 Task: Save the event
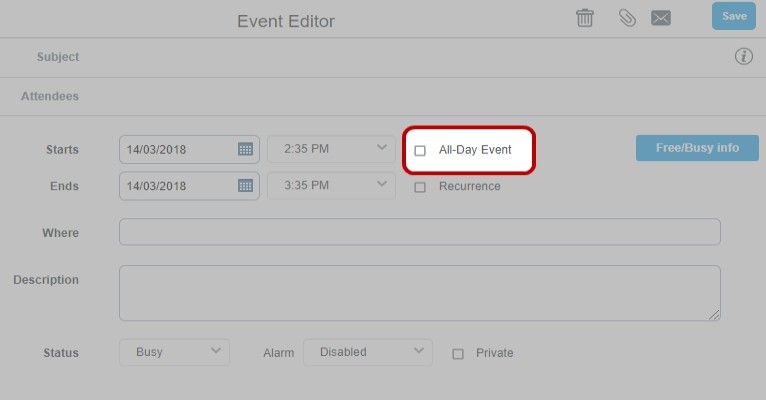[x=734, y=16]
